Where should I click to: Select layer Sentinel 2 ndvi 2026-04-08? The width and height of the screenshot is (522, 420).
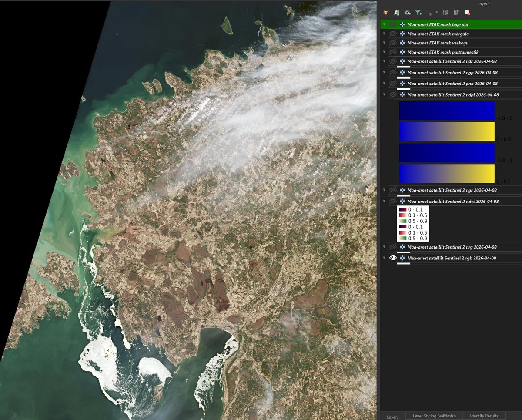click(453, 201)
